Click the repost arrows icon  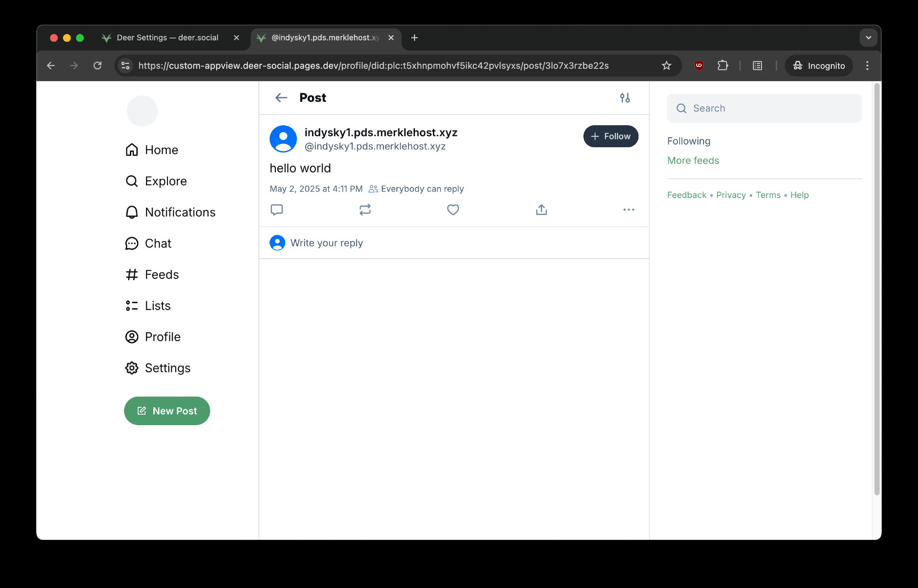click(x=365, y=210)
